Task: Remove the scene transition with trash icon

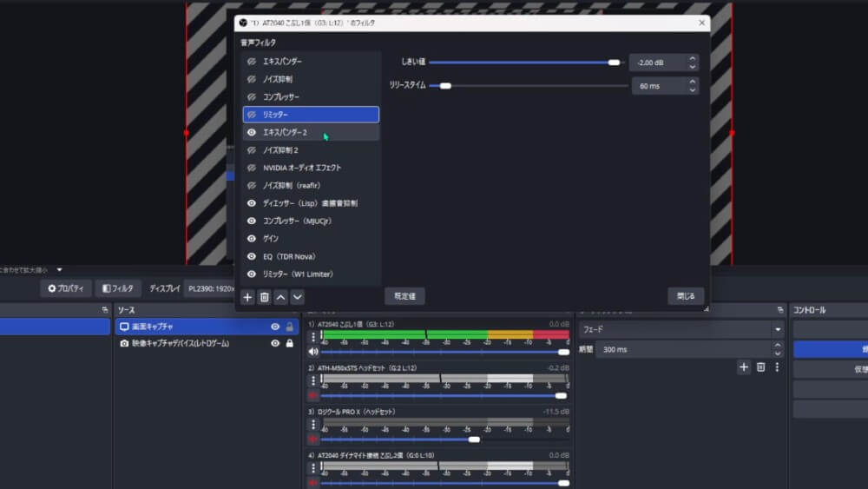Action: (760, 367)
